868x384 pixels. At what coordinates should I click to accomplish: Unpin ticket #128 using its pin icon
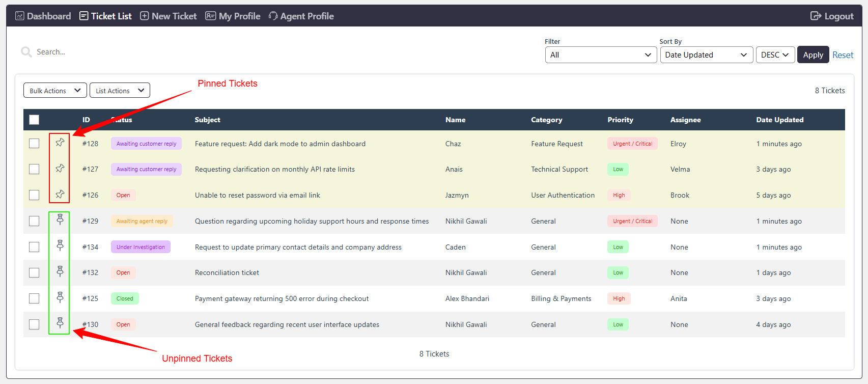tap(60, 142)
